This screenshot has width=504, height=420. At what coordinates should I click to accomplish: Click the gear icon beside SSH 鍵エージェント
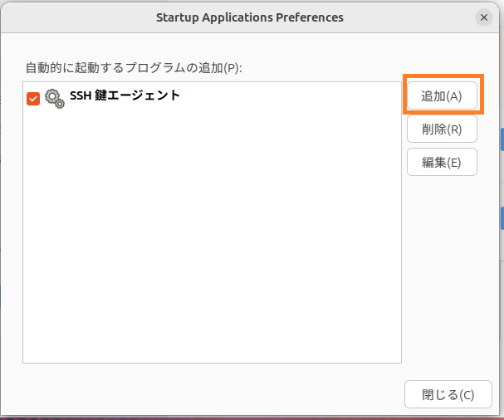pyautogui.click(x=54, y=99)
